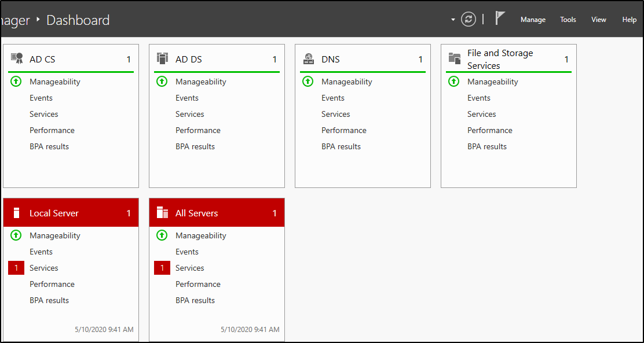This screenshot has height=343, width=644.
Task: Open Services in the DNS tile
Action: pyautogui.click(x=336, y=114)
